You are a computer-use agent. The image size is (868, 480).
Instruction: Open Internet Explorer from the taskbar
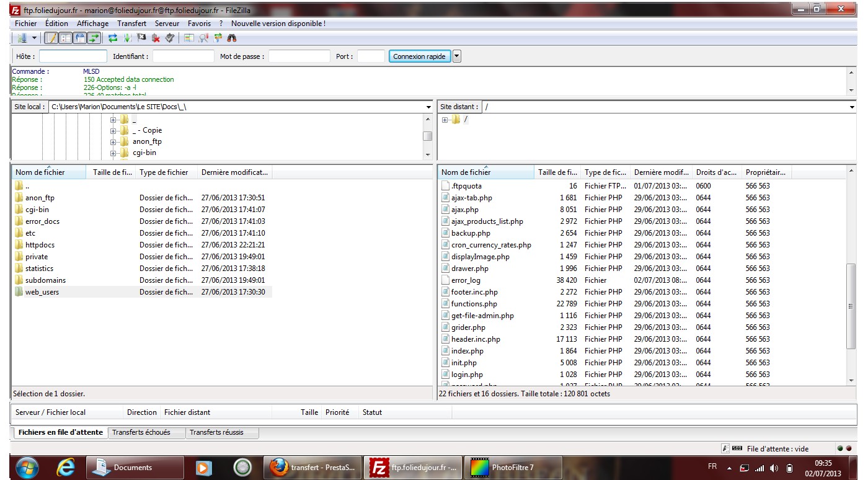(66, 468)
